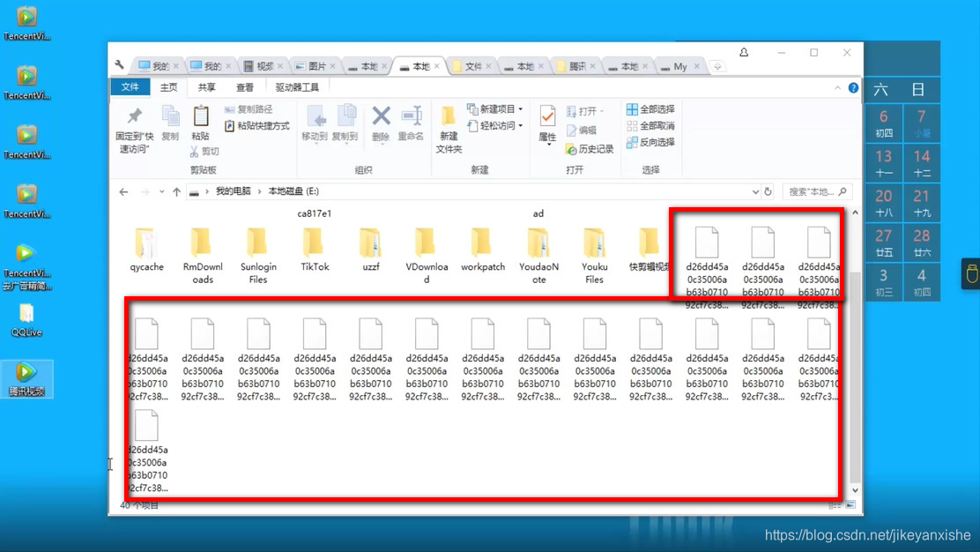Screen dimensions: 980x552
Task: Switch to 主页 ribbon tab
Action: (168, 87)
